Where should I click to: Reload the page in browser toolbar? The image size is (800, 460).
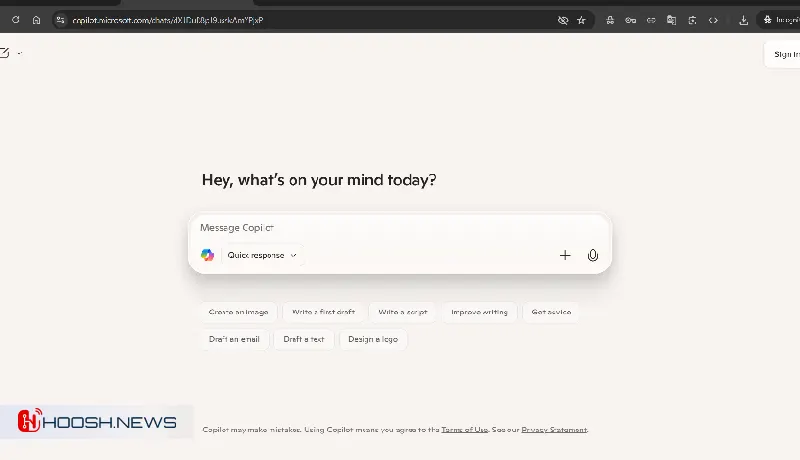point(15,20)
